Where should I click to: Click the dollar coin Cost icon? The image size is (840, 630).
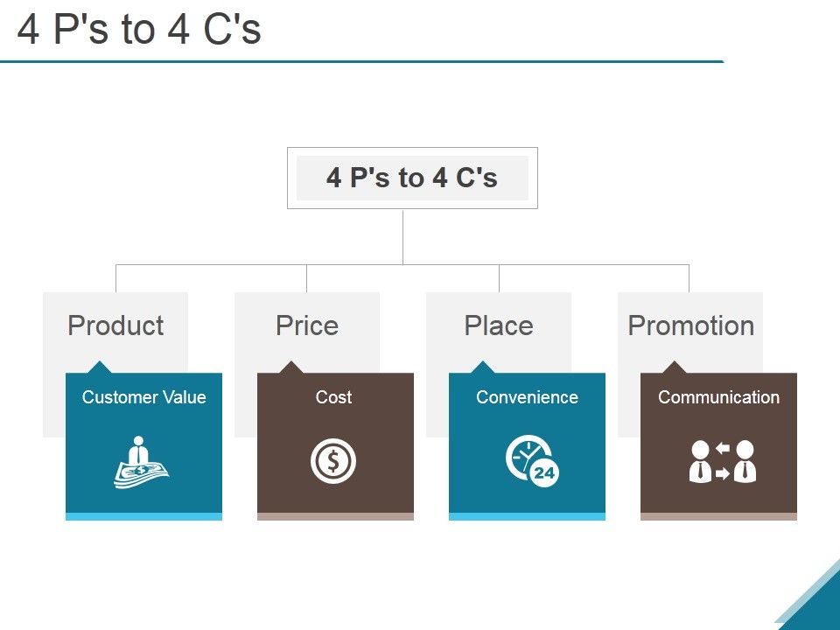333,460
